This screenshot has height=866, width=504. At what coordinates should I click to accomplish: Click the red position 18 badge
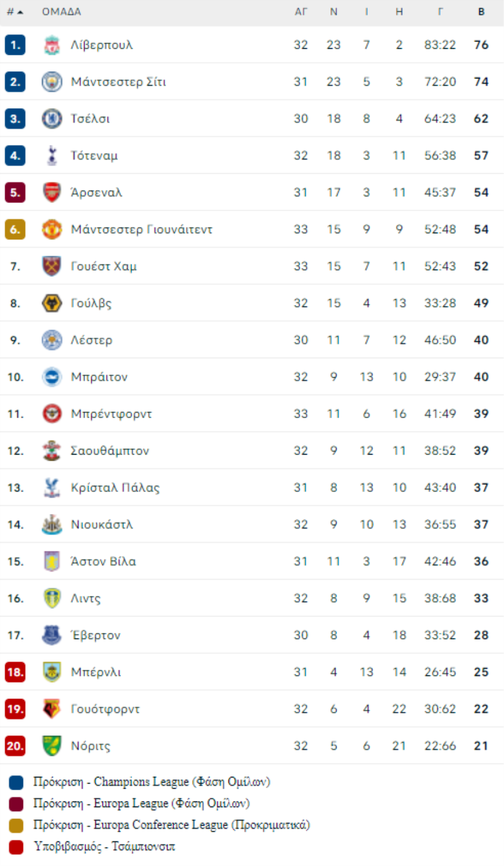[15, 672]
